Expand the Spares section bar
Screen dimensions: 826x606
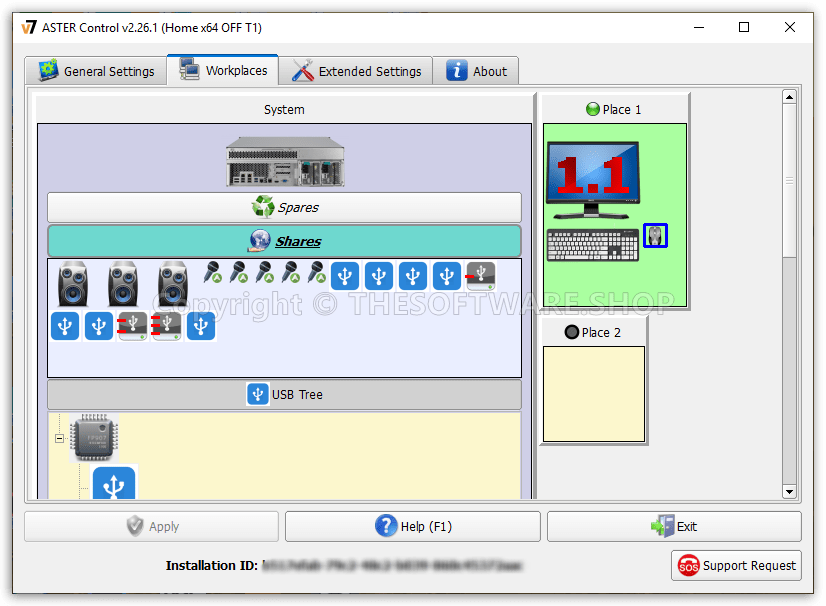pyautogui.click(x=284, y=207)
